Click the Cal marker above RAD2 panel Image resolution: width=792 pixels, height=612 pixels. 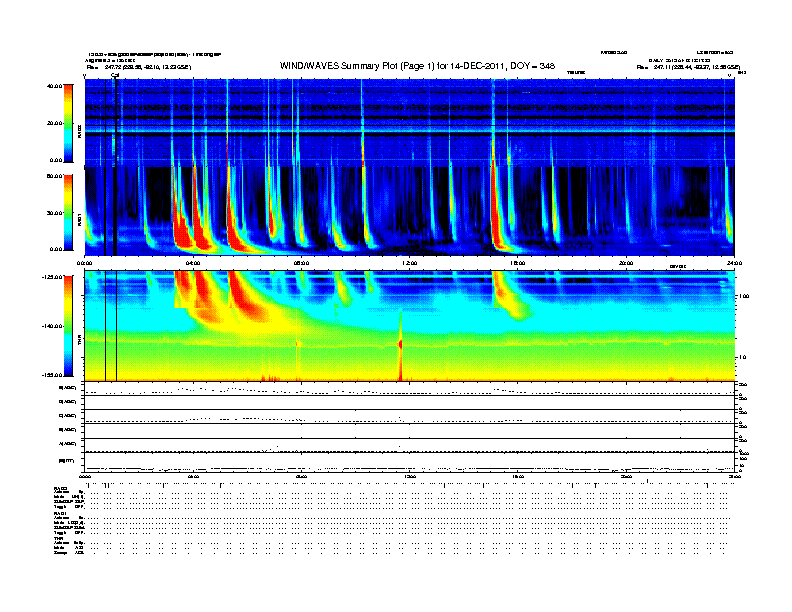tap(115, 75)
